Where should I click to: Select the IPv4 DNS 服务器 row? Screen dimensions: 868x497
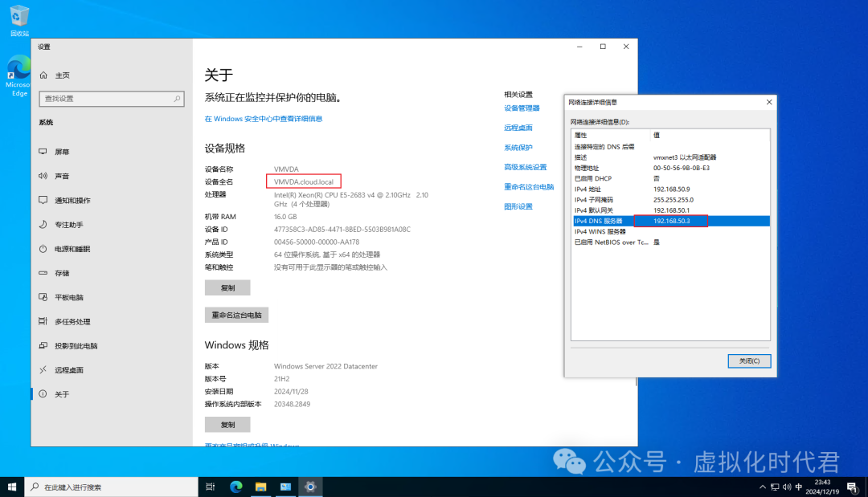tap(670, 221)
